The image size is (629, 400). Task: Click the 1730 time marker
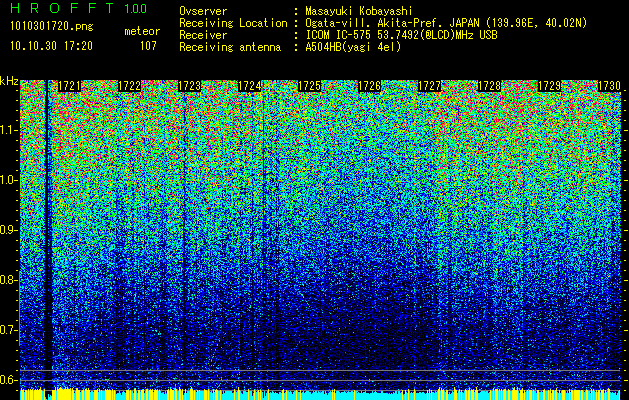tap(609, 86)
